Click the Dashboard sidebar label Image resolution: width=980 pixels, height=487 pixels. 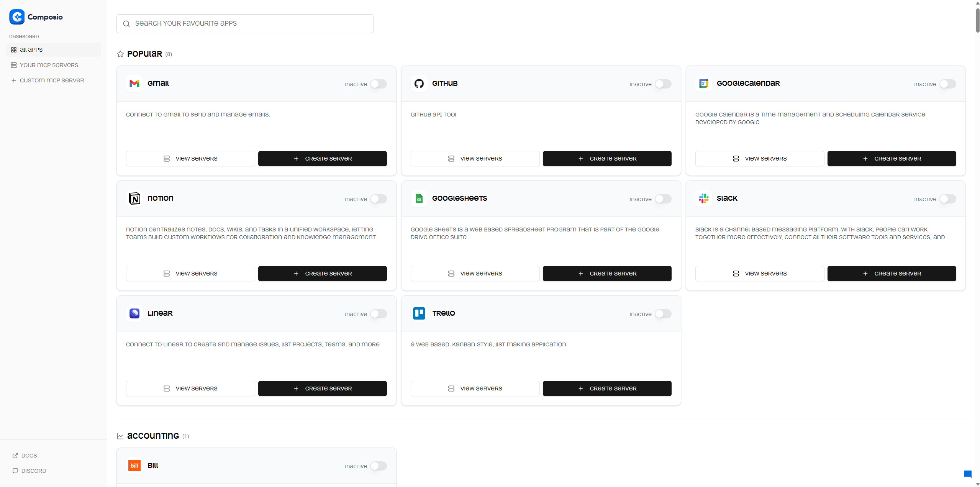click(x=24, y=37)
